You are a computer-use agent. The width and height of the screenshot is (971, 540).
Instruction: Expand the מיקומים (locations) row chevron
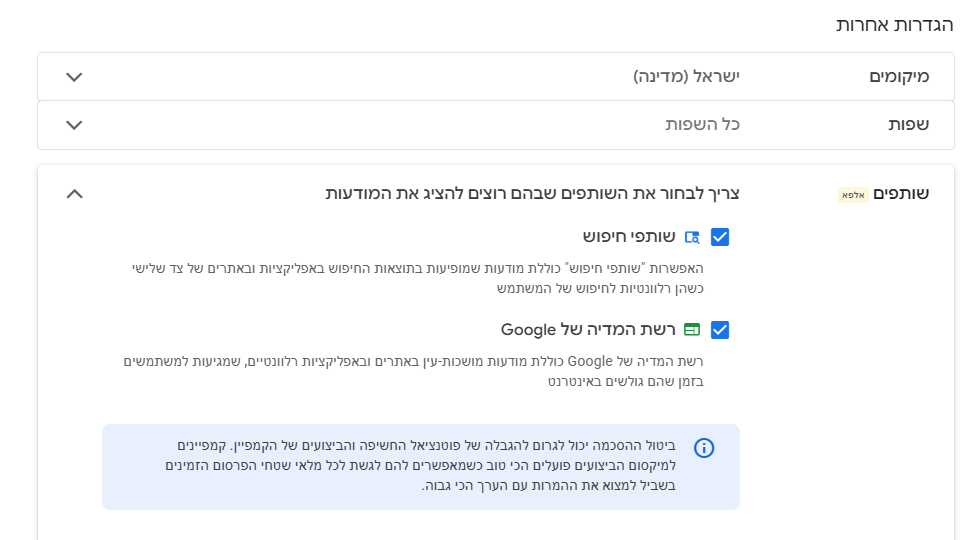tap(74, 77)
